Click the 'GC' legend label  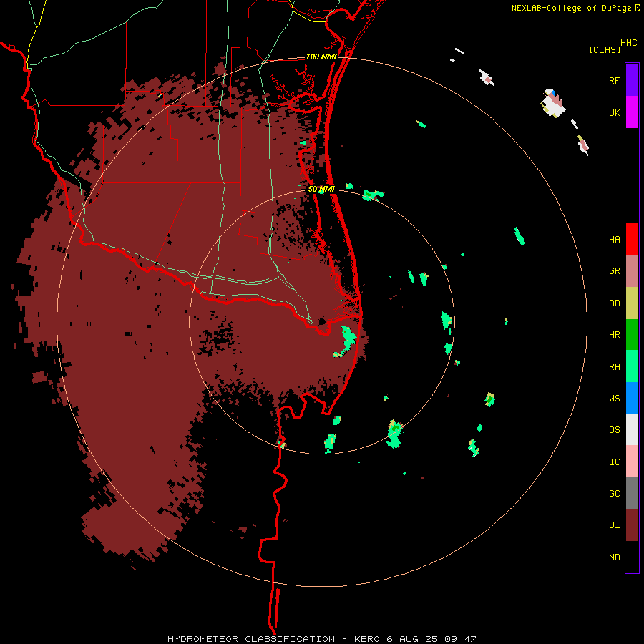pos(614,494)
